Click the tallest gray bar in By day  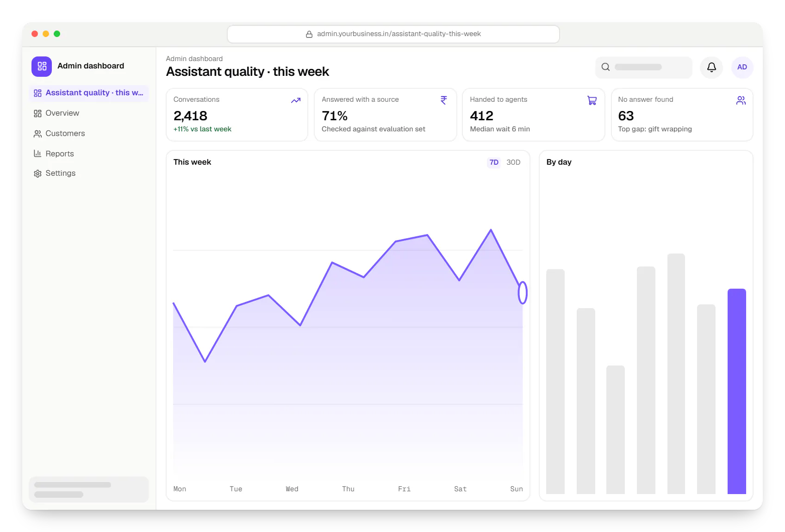676,374
